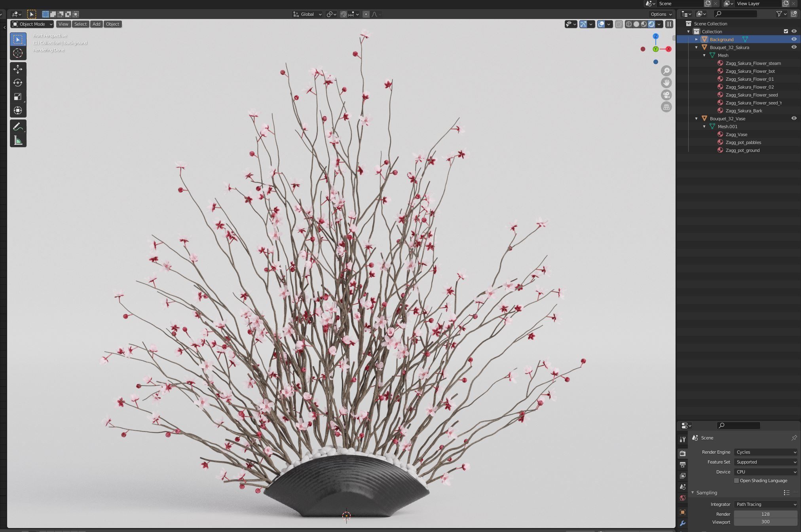Open the Modifiers properties tab
The height and width of the screenshot is (532, 801).
tap(683, 523)
